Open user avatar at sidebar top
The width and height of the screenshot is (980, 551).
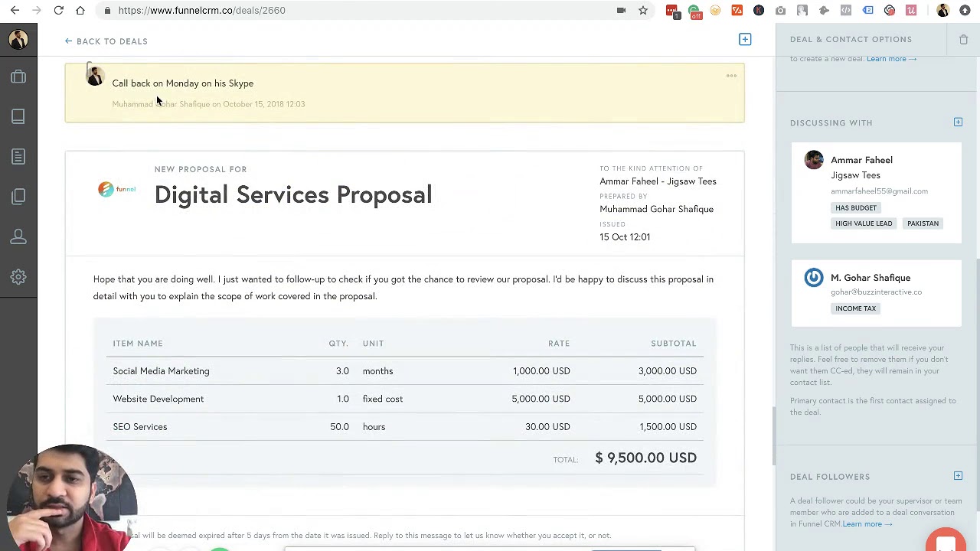(x=18, y=39)
